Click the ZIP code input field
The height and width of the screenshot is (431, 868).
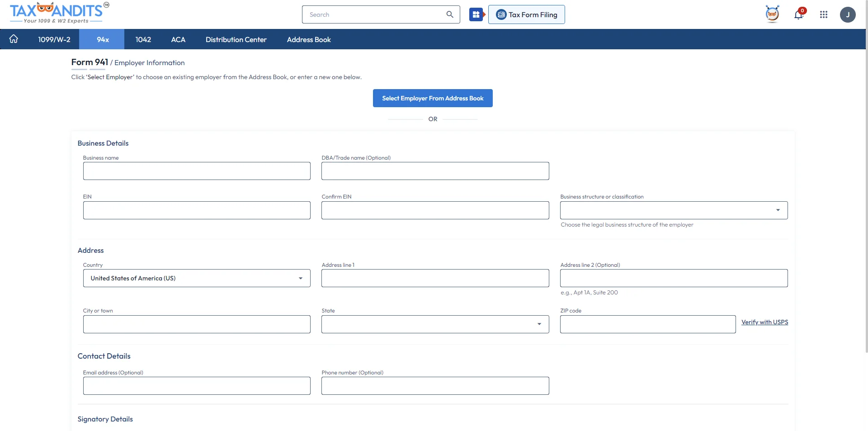click(647, 324)
